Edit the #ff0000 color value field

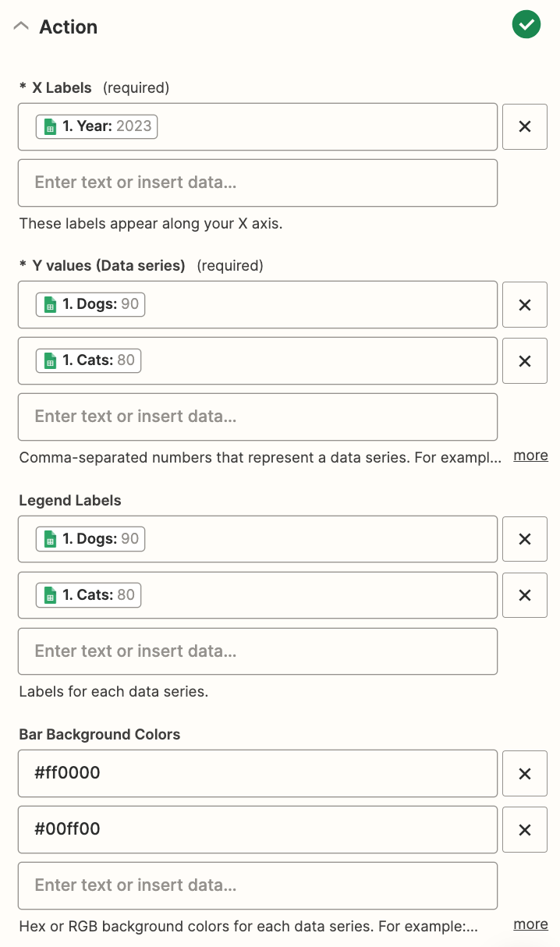pos(257,773)
